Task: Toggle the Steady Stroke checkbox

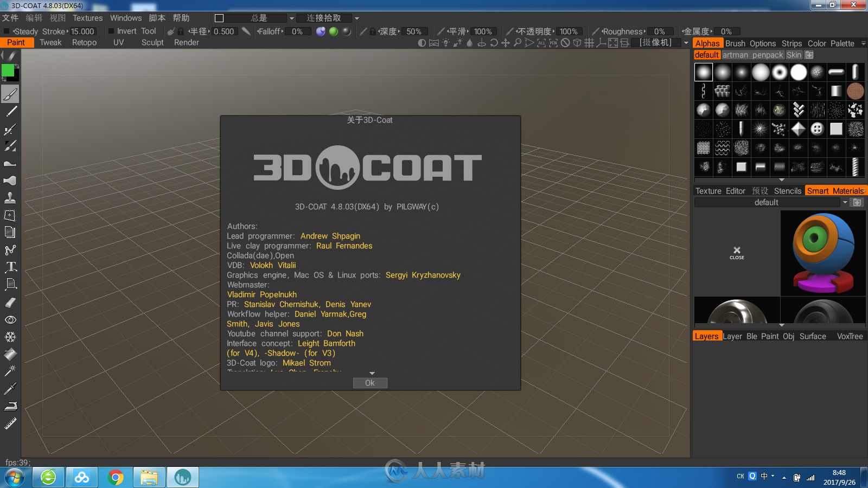Action: [7, 31]
